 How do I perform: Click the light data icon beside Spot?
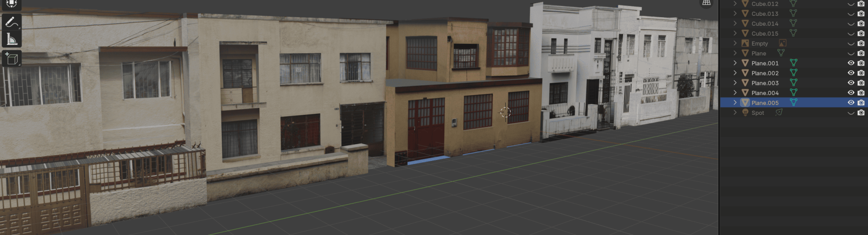779,113
